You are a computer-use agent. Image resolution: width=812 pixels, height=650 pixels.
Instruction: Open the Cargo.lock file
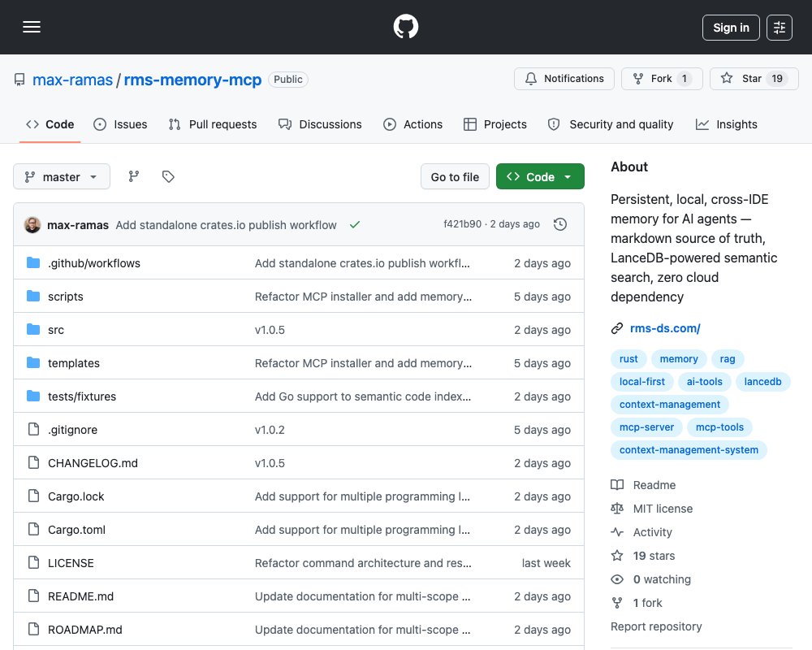(76, 496)
